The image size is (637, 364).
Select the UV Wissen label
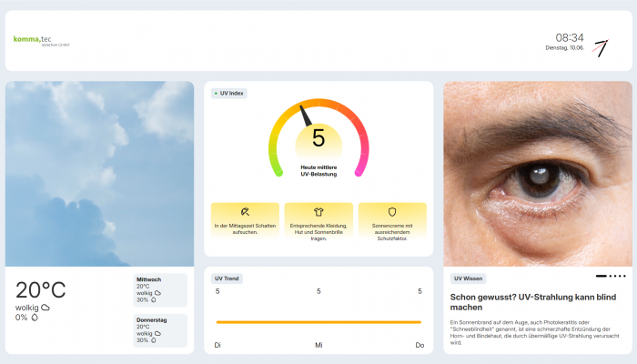pyautogui.click(x=469, y=278)
